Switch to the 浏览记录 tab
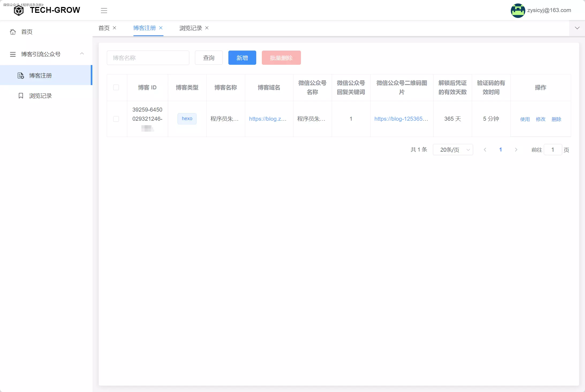The image size is (585, 392). 191,28
